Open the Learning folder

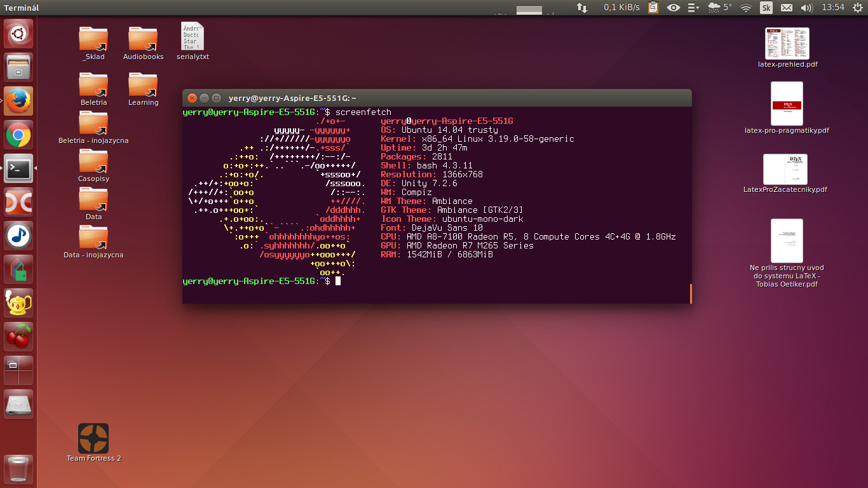[143, 88]
